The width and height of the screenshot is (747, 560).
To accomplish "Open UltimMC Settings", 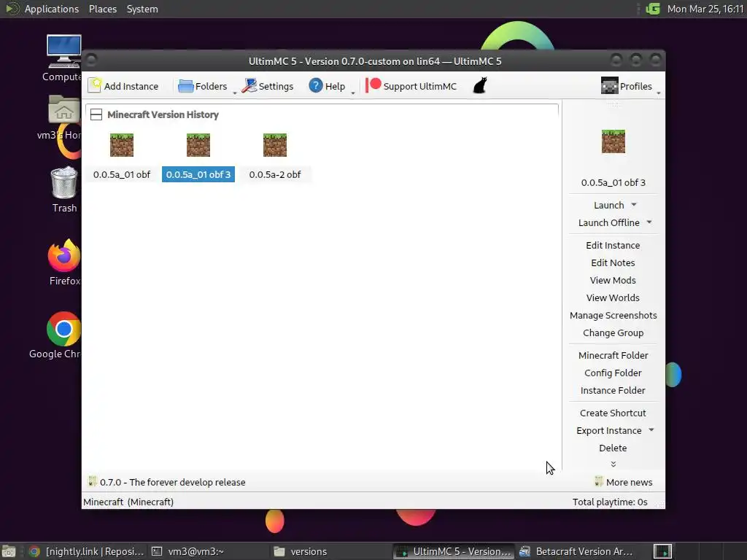I will 268,86.
